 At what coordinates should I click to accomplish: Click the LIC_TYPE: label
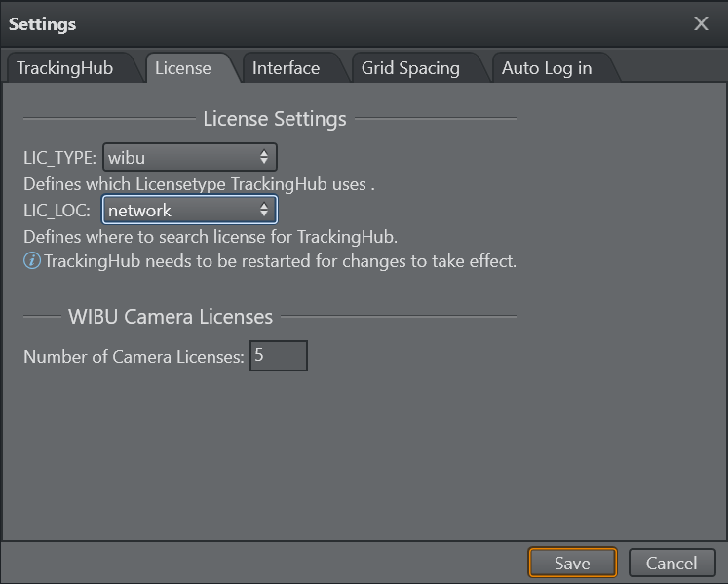click(x=60, y=157)
